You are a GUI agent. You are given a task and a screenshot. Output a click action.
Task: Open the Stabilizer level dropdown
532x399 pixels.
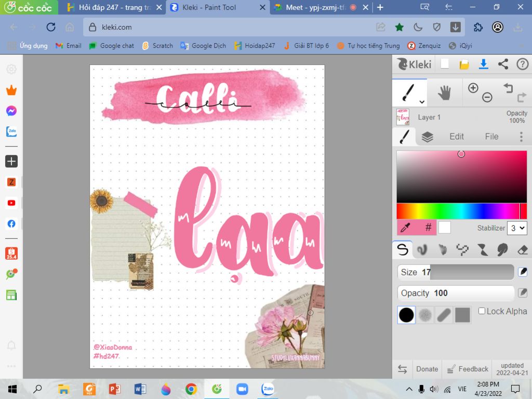click(517, 228)
